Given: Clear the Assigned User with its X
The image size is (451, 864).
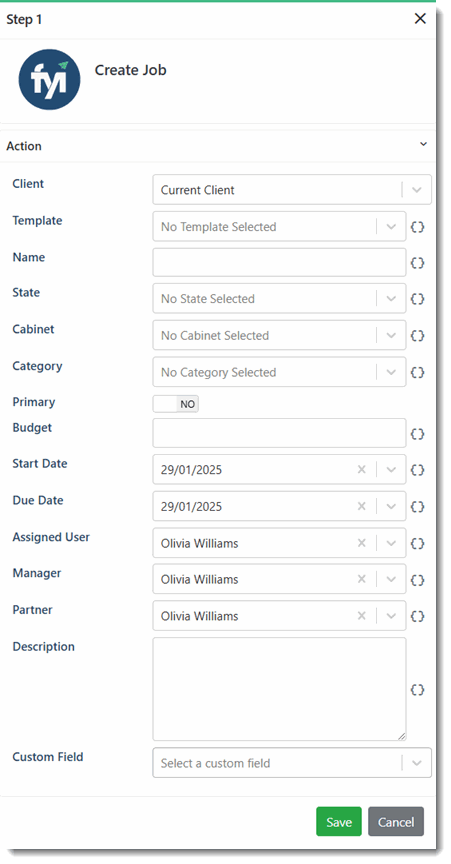Looking at the screenshot, I should click(x=362, y=543).
